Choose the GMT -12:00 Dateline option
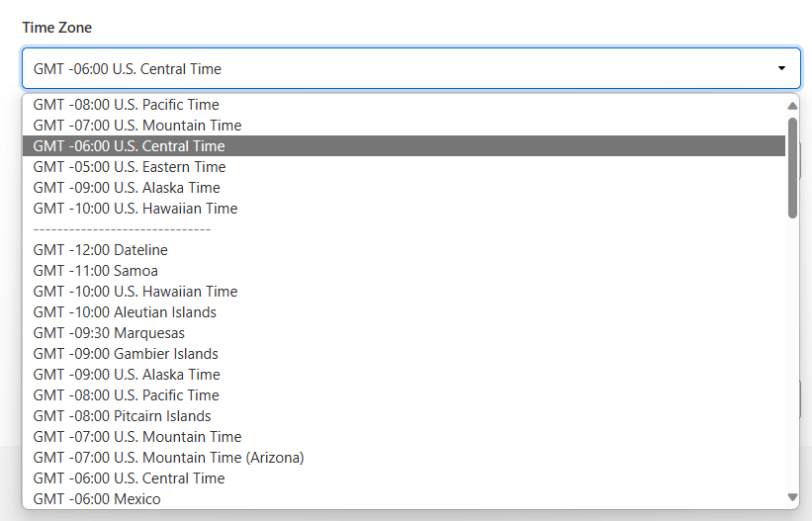Viewport: 812px width, 521px height. click(101, 250)
